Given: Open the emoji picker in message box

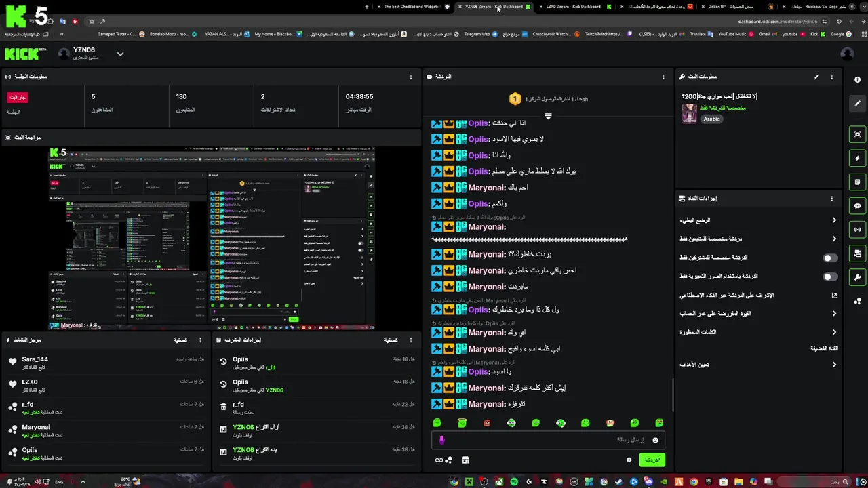Looking at the screenshot, I should [x=655, y=440].
